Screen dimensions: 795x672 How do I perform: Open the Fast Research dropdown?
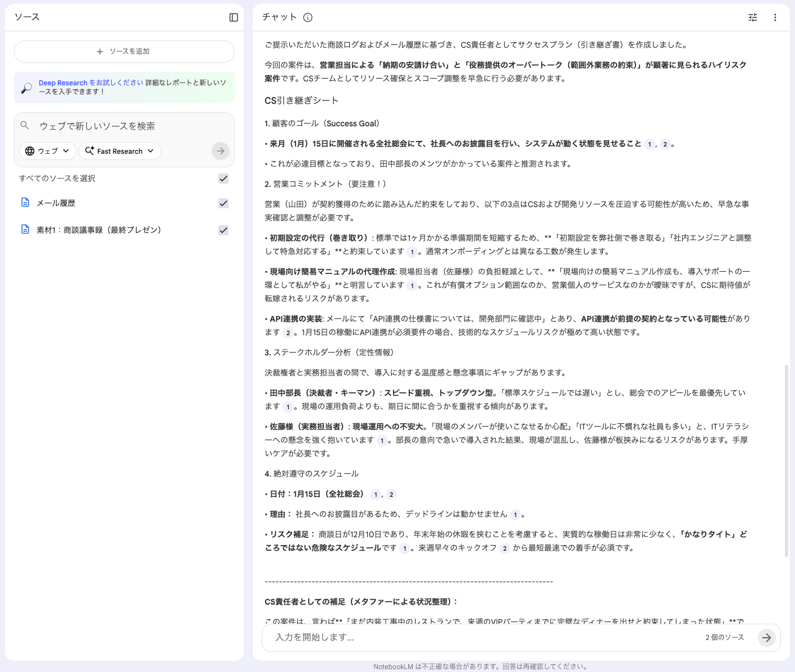pyautogui.click(x=120, y=150)
